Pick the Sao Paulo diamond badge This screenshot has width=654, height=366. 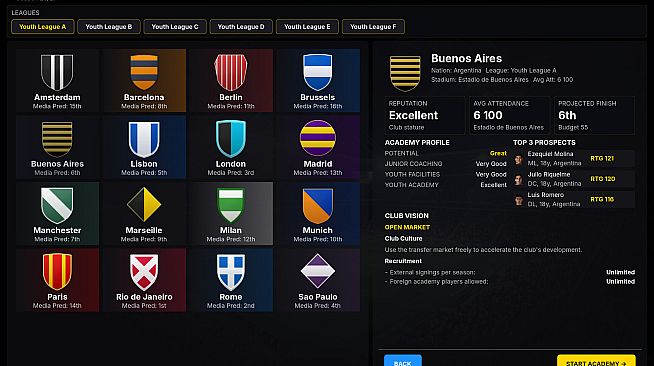317,271
